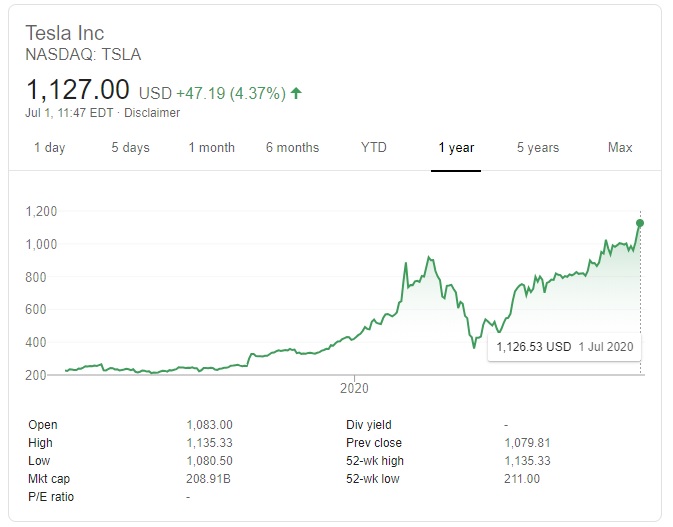The width and height of the screenshot is (673, 527).
Task: Show the 1 month price chart
Action: coord(211,148)
